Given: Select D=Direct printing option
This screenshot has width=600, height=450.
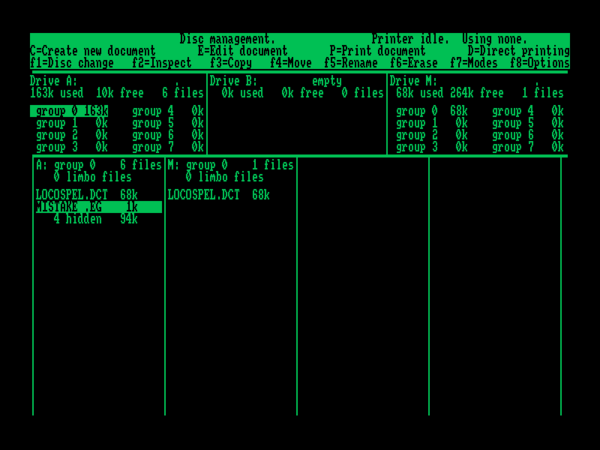Looking at the screenshot, I should [517, 51].
